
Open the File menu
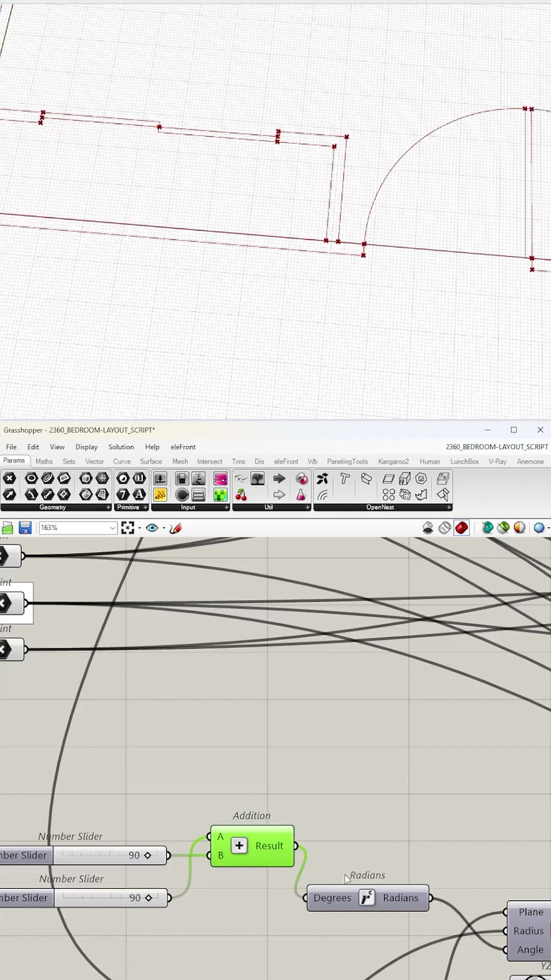tap(11, 447)
